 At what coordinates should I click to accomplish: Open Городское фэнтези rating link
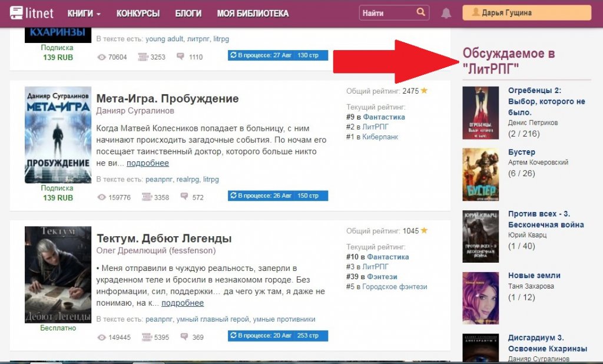click(x=395, y=287)
